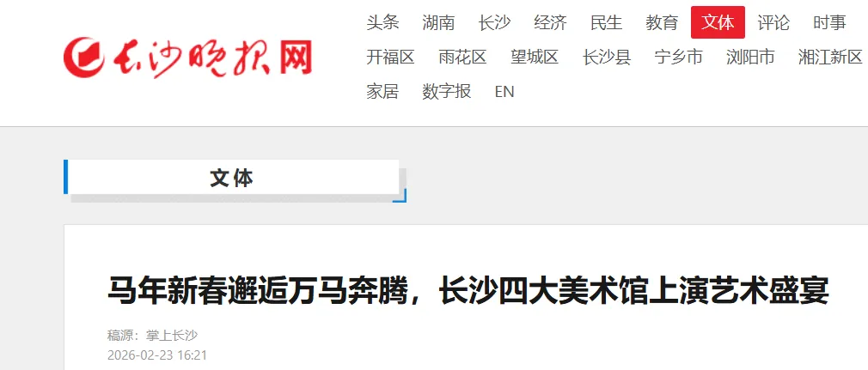This screenshot has width=868, height=370.
Task: Open the 经济 channel
Action: point(550,22)
